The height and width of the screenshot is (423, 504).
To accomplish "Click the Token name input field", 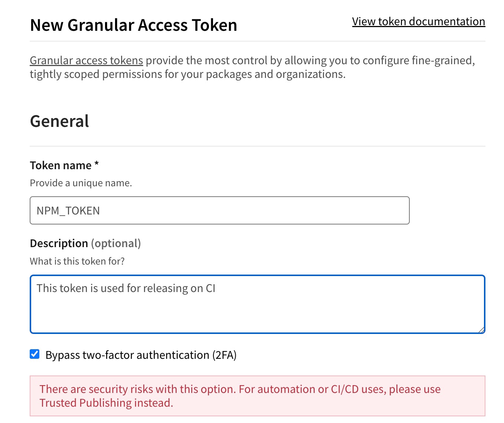I will pyautogui.click(x=219, y=210).
